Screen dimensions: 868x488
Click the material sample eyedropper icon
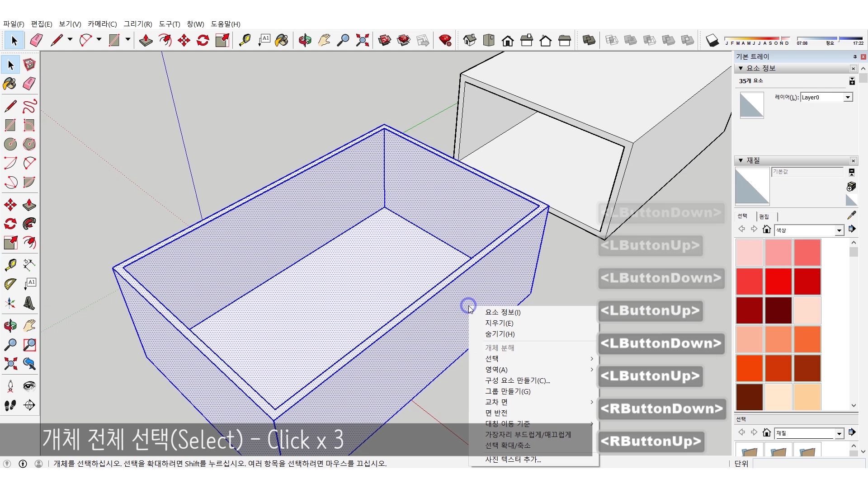(x=851, y=215)
